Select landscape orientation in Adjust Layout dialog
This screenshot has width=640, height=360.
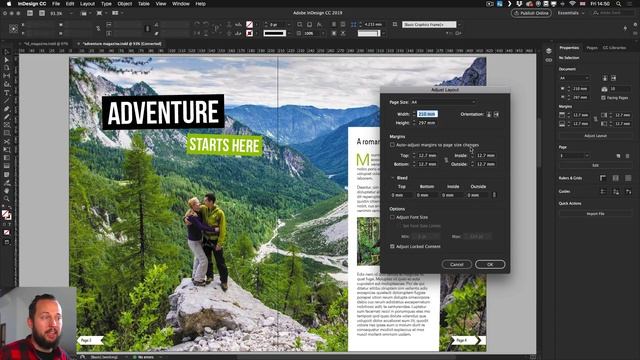496,114
